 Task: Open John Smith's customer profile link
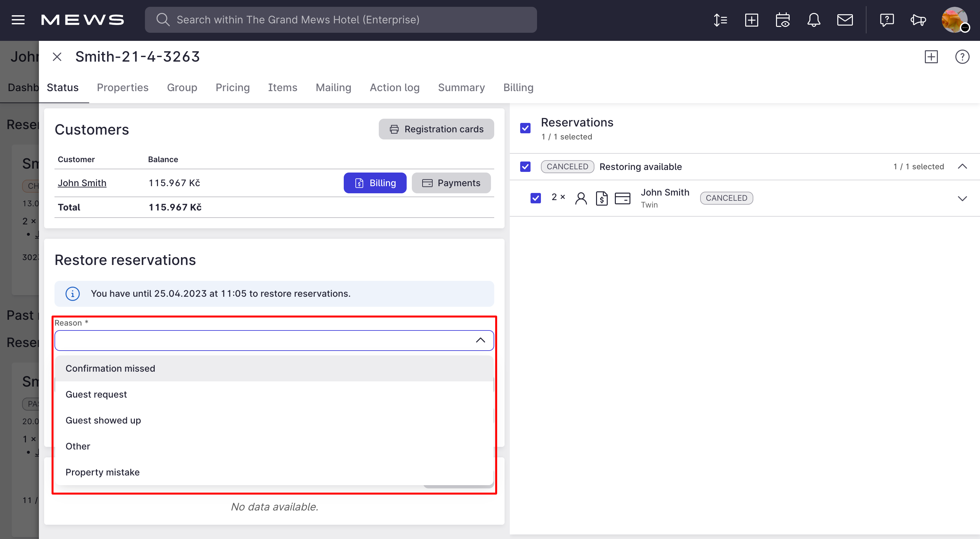click(82, 183)
